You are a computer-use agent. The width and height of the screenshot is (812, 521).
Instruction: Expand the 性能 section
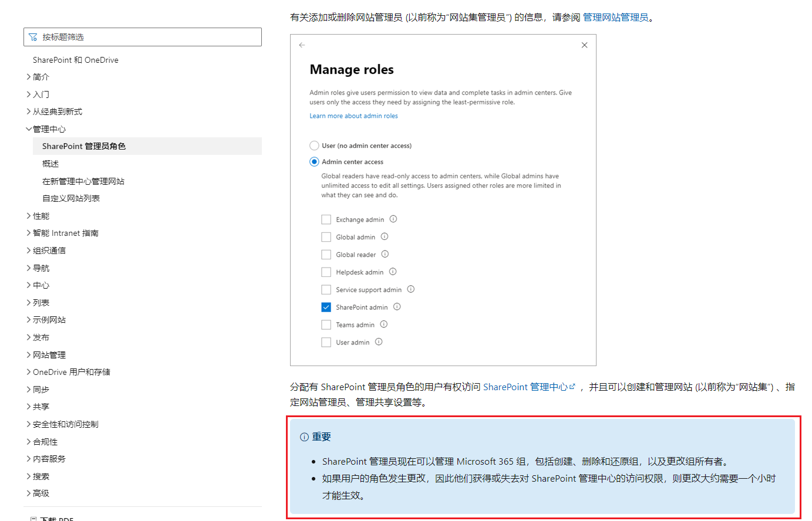tap(38, 216)
